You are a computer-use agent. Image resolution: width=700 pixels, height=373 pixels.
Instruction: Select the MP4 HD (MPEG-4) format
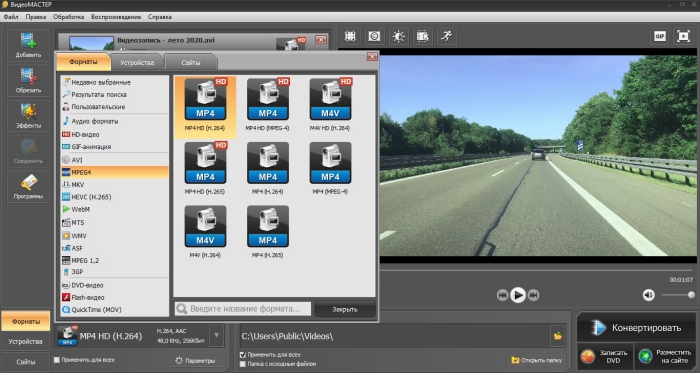click(x=268, y=104)
